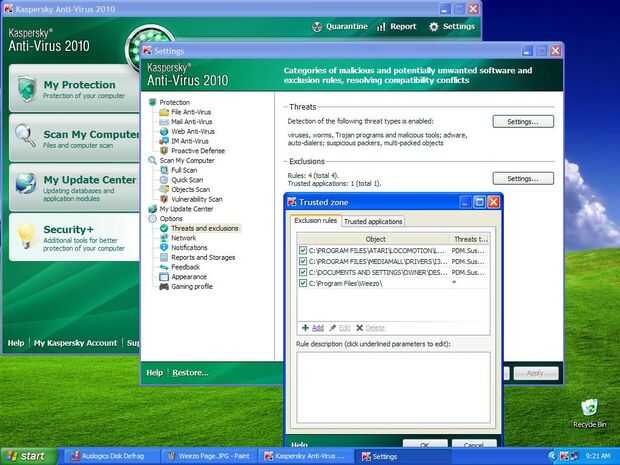Screen dimensions: 620x465
Task: Click Help link in Trusted zone dialog
Action: point(299,444)
